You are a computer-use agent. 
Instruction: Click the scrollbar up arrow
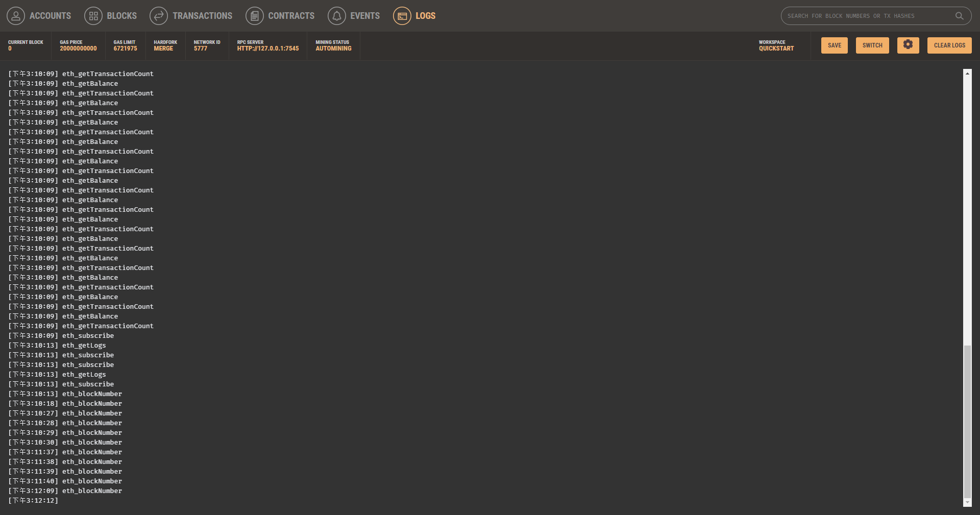pyautogui.click(x=967, y=73)
